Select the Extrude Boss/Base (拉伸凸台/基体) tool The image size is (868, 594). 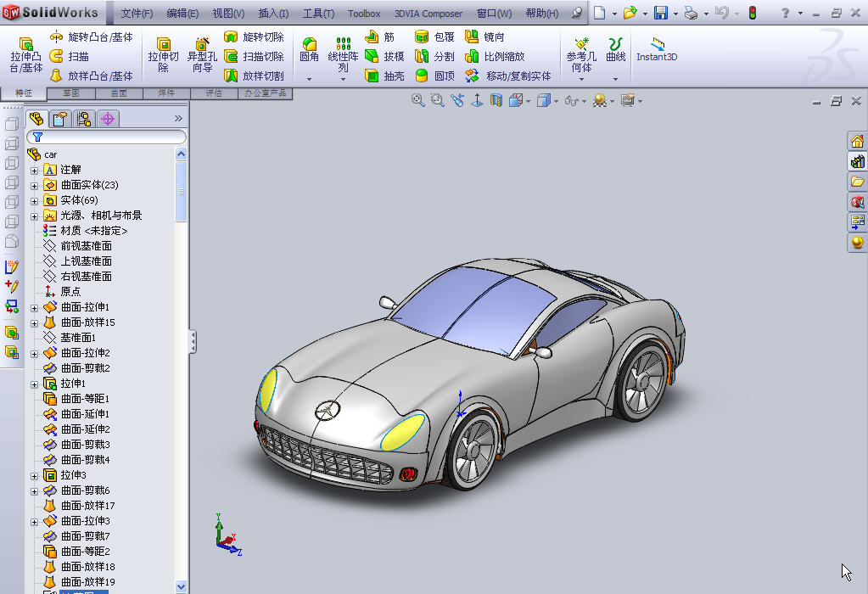[x=26, y=55]
